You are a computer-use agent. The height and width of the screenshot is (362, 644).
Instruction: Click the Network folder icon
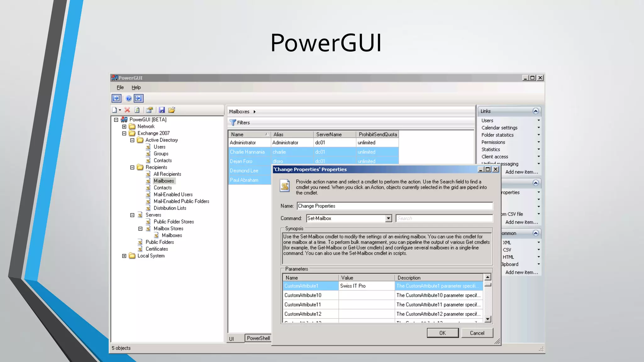click(x=132, y=126)
